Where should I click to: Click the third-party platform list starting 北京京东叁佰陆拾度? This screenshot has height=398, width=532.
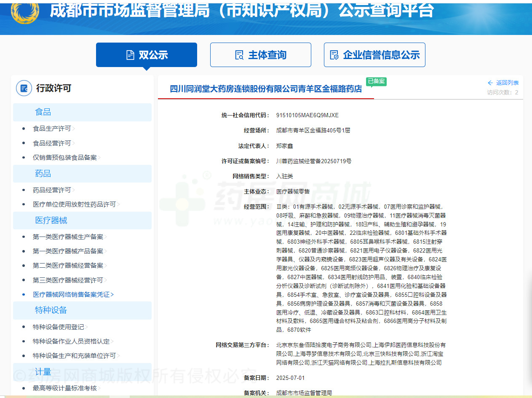[361, 354]
